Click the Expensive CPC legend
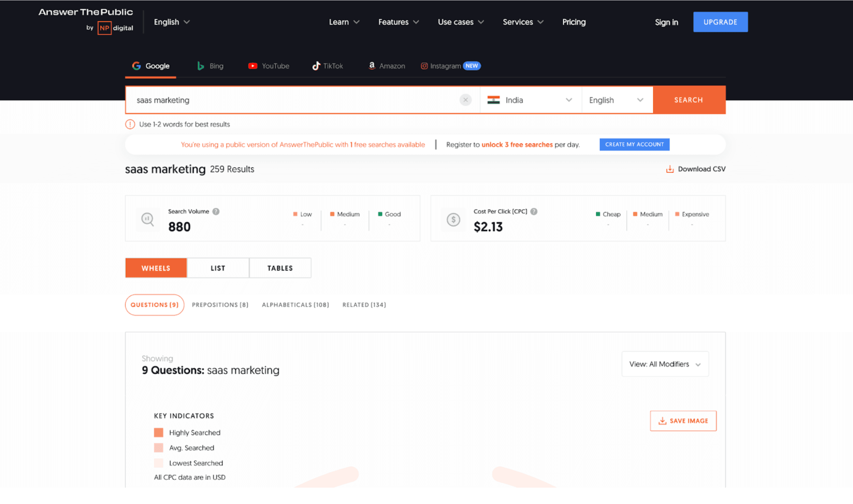853x504 pixels. pos(692,214)
